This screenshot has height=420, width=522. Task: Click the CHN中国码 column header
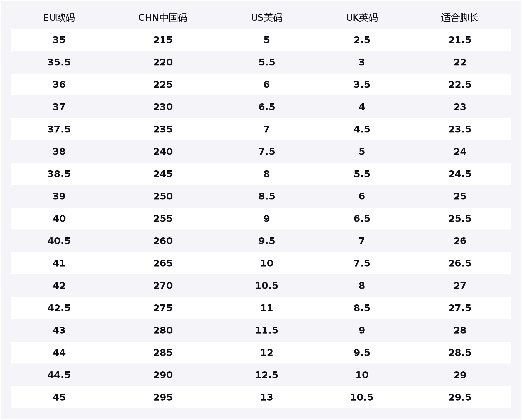pos(163,18)
